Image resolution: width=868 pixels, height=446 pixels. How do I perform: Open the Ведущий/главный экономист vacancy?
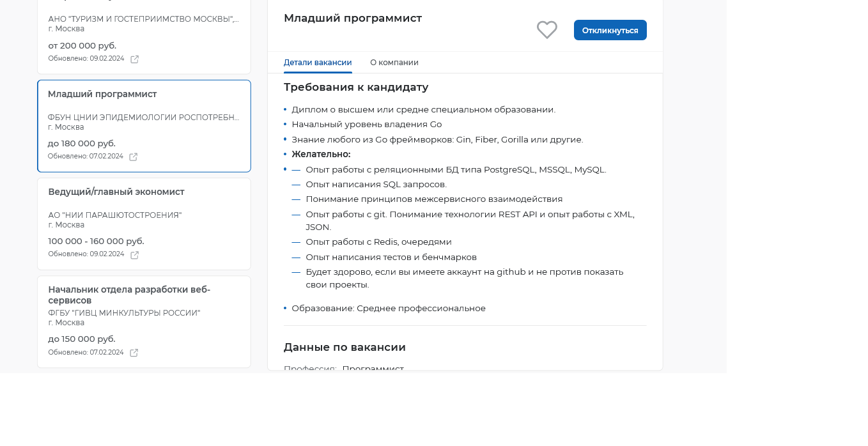point(116,192)
